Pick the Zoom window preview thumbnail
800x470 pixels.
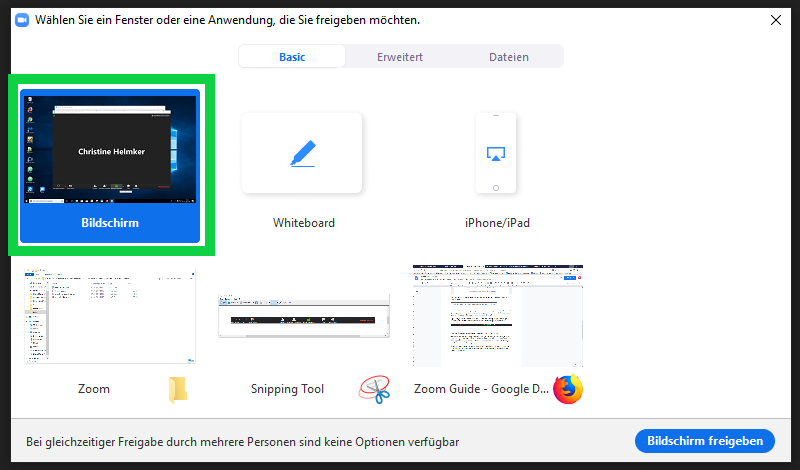click(x=110, y=316)
